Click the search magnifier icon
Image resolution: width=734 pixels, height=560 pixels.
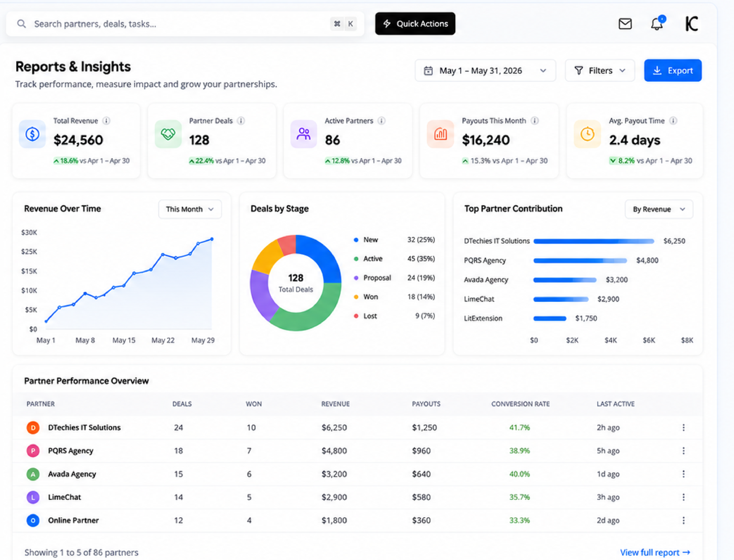tap(22, 24)
